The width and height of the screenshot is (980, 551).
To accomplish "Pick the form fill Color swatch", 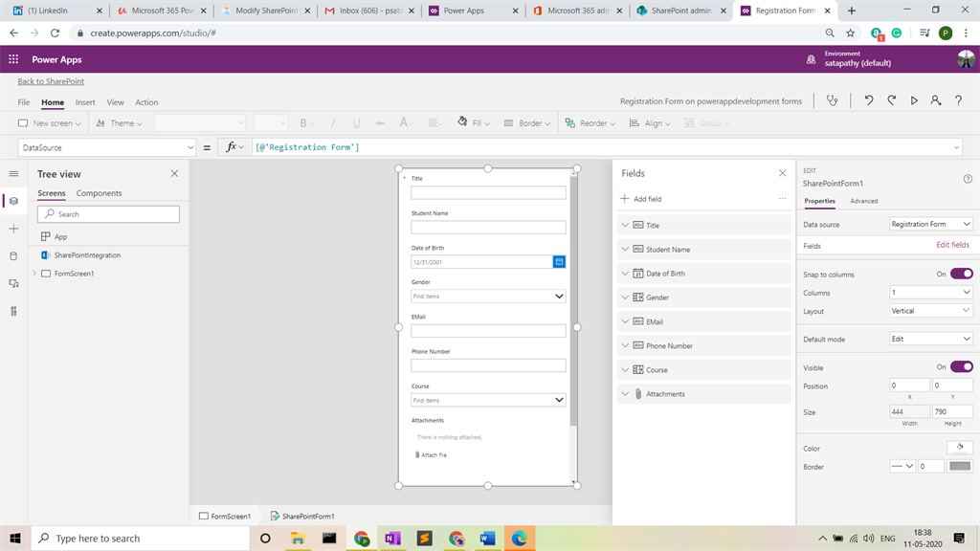I will point(959,448).
